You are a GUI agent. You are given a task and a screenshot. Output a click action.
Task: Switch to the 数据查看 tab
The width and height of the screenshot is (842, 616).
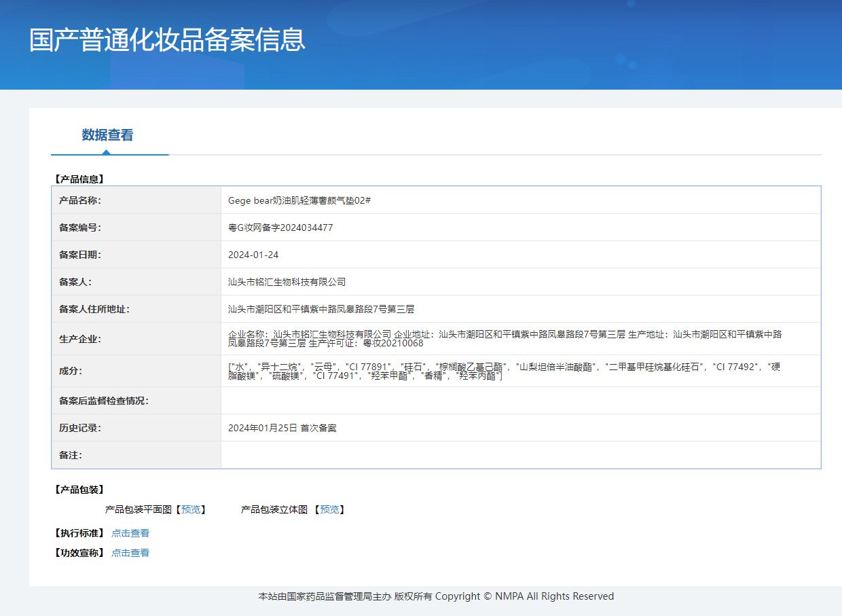coord(109,135)
